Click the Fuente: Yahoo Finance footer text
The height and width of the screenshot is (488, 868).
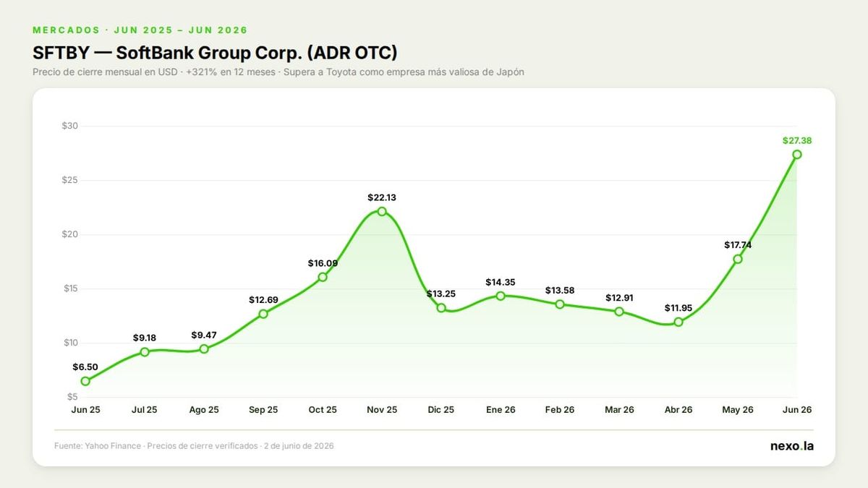point(194,446)
